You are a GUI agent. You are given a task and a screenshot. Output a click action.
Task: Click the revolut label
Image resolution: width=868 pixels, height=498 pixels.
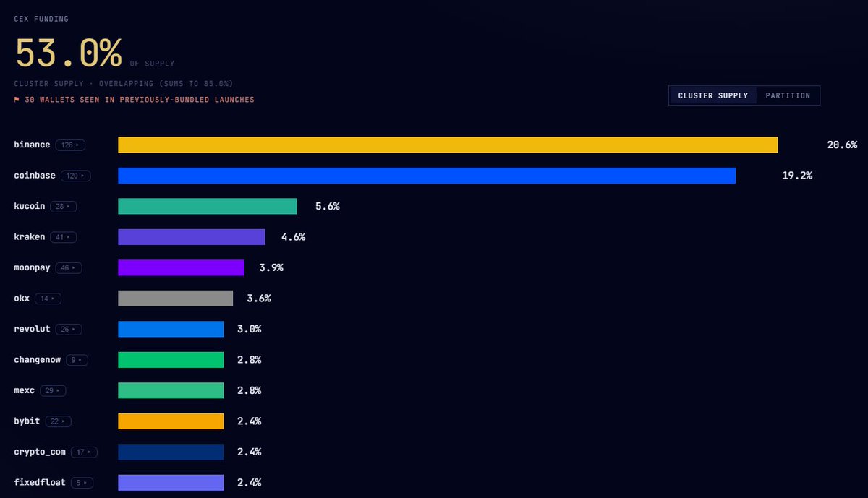pyautogui.click(x=32, y=329)
